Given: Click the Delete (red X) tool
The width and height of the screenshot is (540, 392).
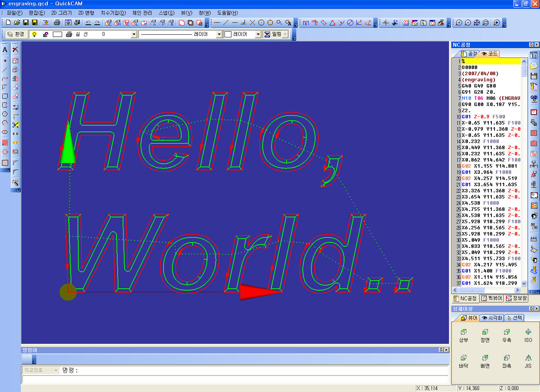Looking at the screenshot, I should click(x=15, y=50).
